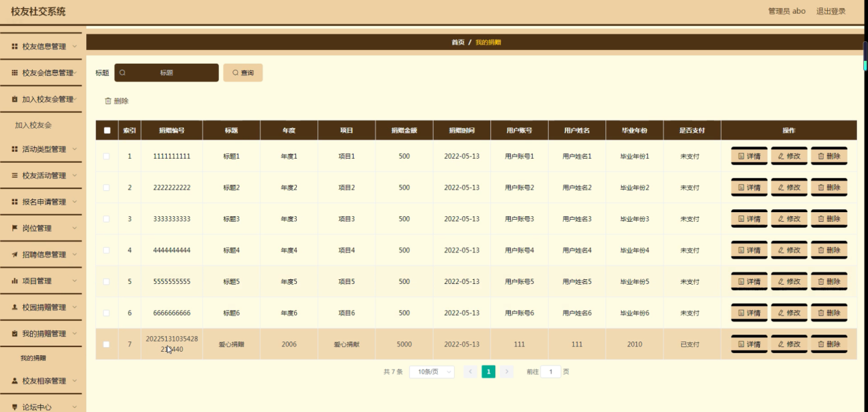Click the bar chart icon beside 项目管理
This screenshot has width=868, height=412.
coord(15,281)
